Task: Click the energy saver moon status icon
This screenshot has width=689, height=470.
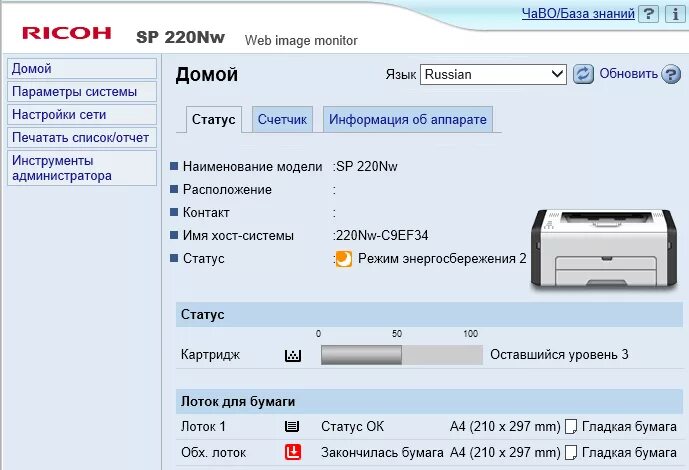Action: click(343, 259)
